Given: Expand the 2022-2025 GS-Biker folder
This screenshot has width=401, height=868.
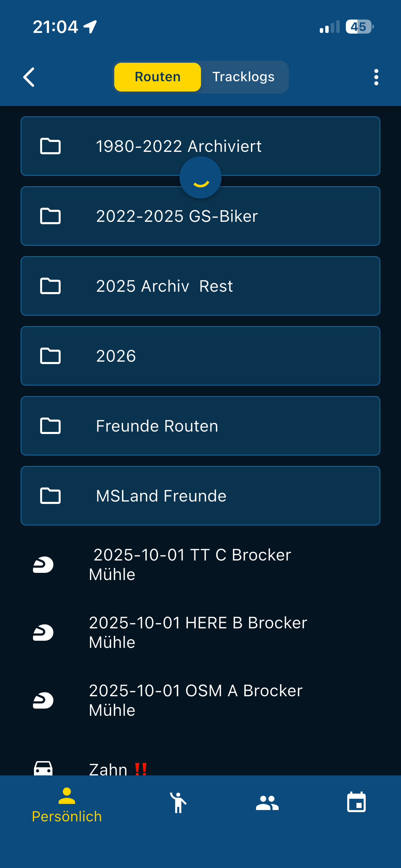Looking at the screenshot, I should (x=200, y=216).
